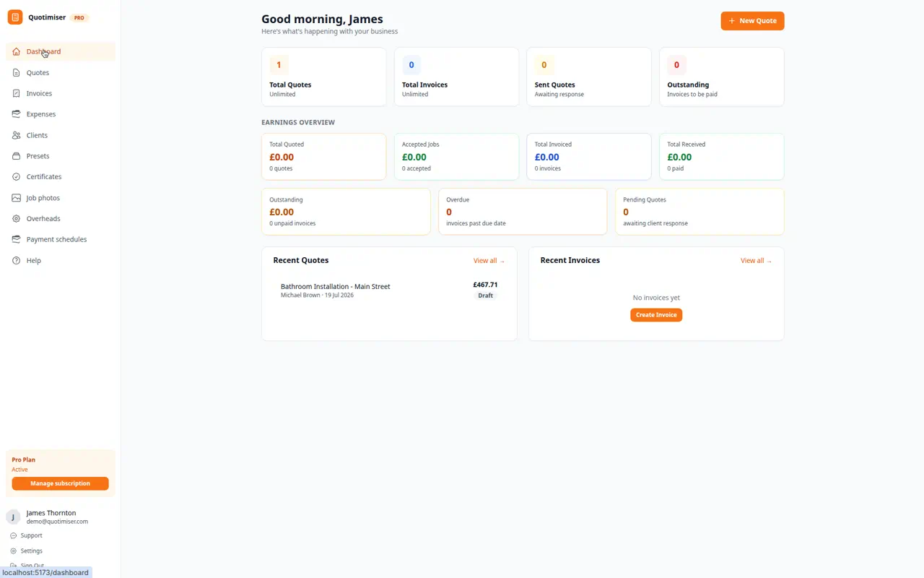Viewport: 924px width, 578px height.
Task: Click the Earnings Overview heading
Action: [298, 122]
